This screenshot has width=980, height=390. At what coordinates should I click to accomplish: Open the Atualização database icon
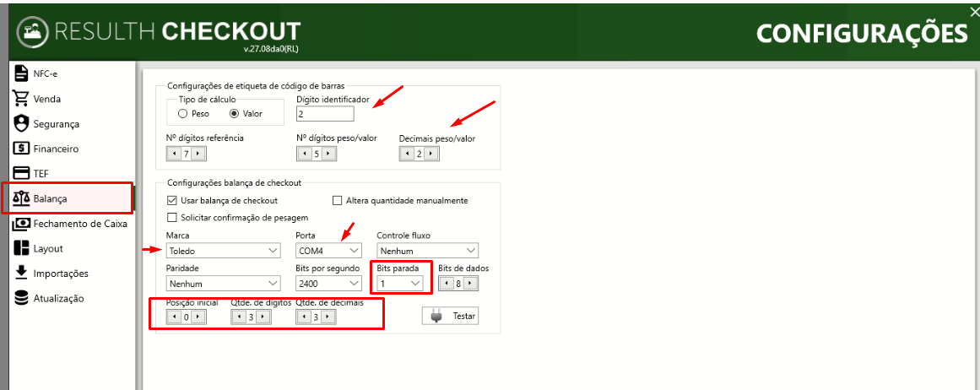(x=22, y=298)
